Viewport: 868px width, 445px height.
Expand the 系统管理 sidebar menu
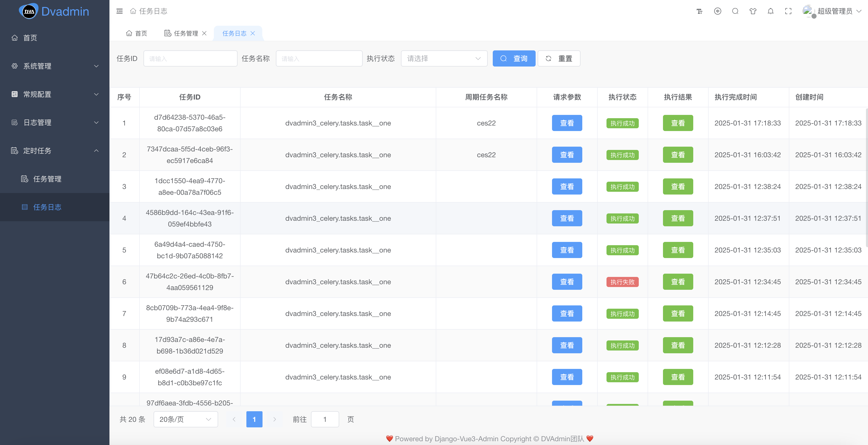(54, 66)
